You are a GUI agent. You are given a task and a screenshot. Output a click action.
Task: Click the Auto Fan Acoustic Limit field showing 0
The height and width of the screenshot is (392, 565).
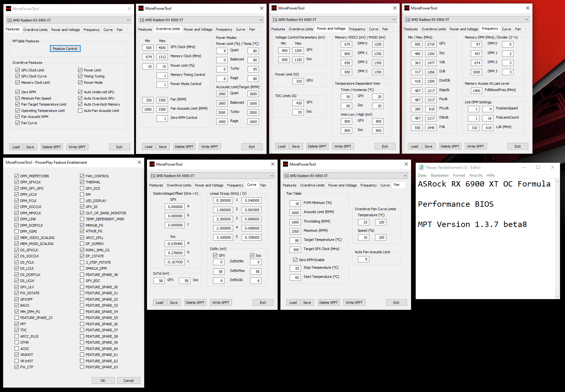[x=364, y=259]
